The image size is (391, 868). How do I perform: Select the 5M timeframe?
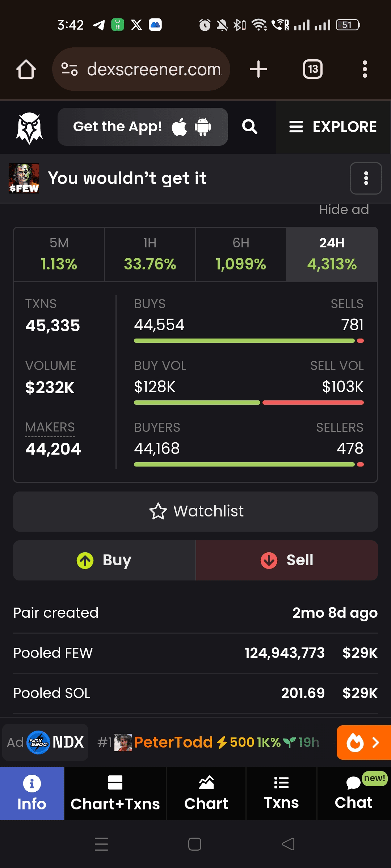pos(59,254)
